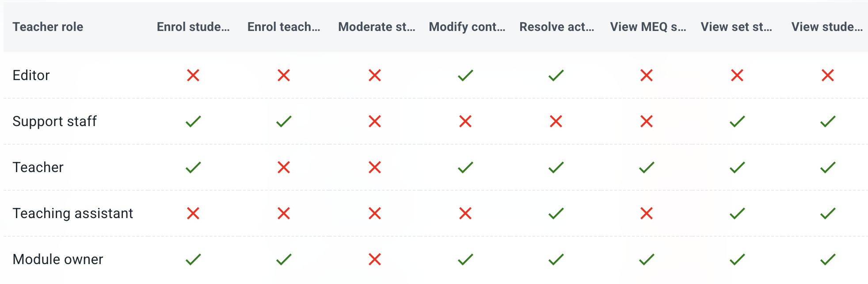The width and height of the screenshot is (868, 284).
Task: Click Teacher's red cross under Enrol teachers
Action: click(284, 167)
